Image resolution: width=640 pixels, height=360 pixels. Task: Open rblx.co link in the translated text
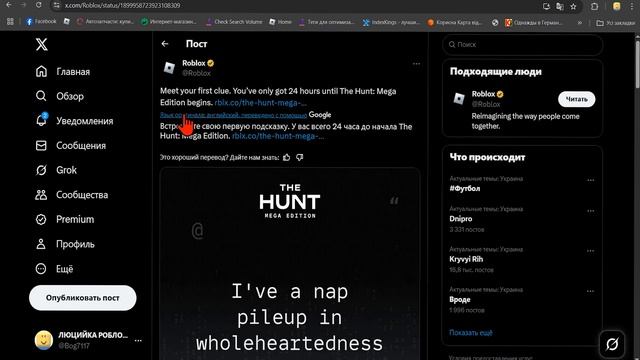click(x=278, y=136)
